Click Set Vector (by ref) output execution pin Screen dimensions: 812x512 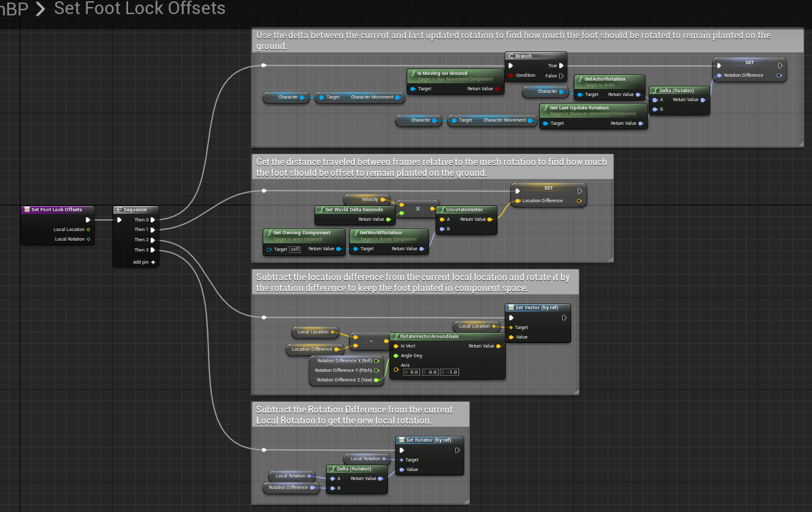564,317
